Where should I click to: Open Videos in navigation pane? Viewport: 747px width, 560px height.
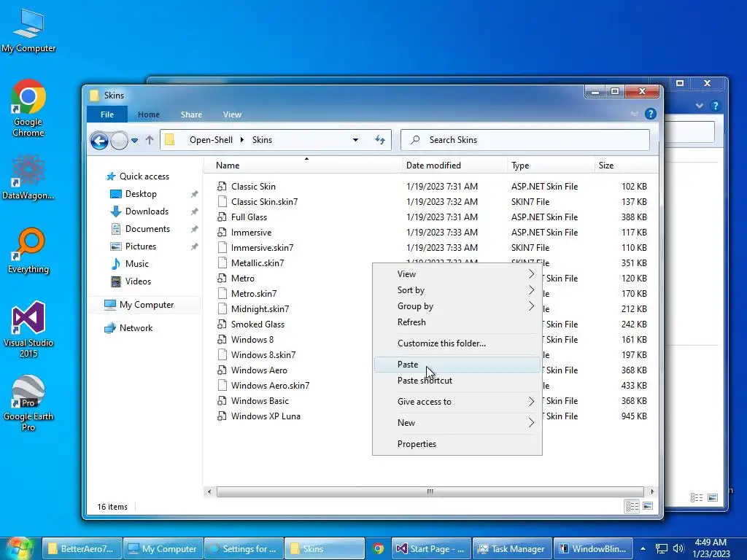click(x=138, y=281)
